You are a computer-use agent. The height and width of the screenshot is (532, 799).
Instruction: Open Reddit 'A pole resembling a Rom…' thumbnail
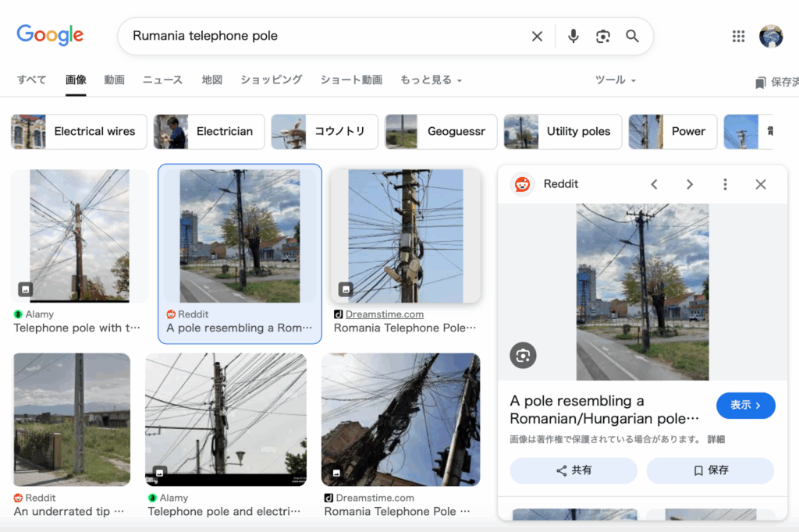(x=240, y=236)
